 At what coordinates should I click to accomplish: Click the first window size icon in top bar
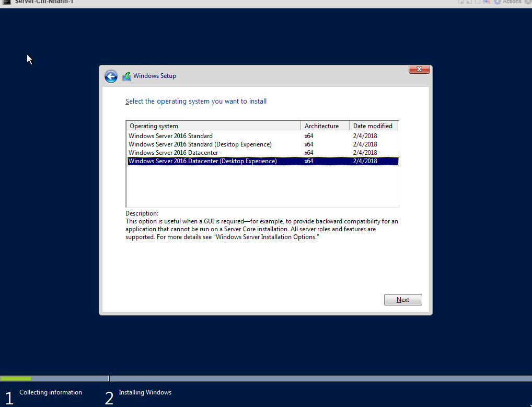point(461,2)
